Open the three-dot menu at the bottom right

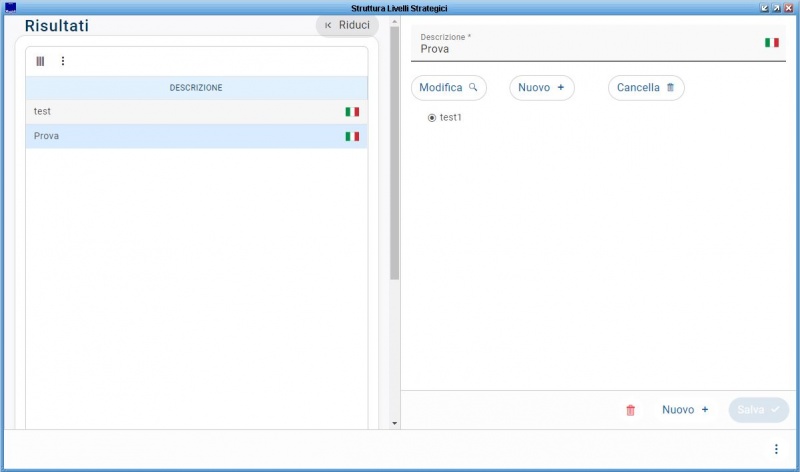coord(776,449)
